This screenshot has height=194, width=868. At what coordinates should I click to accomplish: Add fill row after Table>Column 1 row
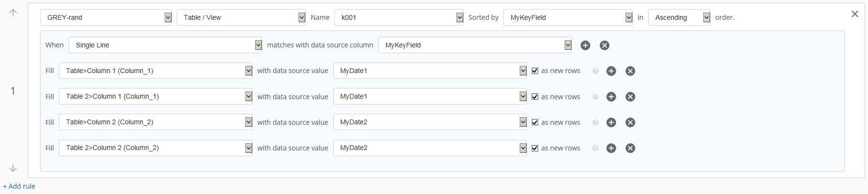611,71
